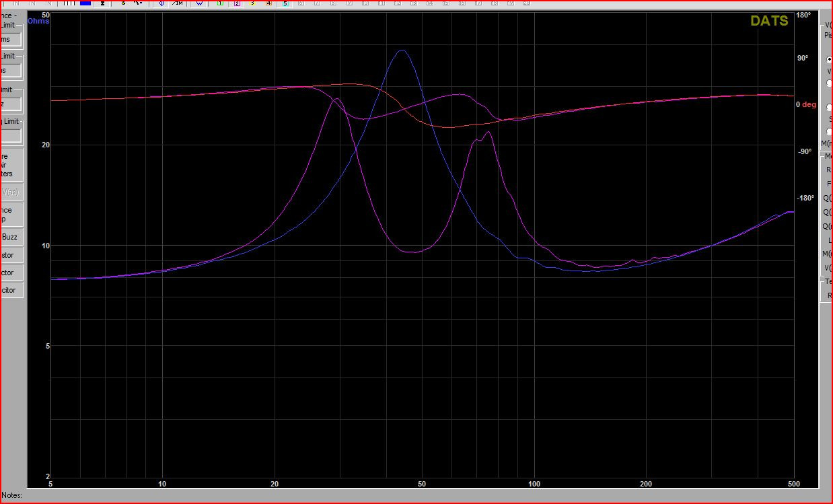Click the Rub & Buzz test button
This screenshot has width=833, height=504.
pos(11,237)
